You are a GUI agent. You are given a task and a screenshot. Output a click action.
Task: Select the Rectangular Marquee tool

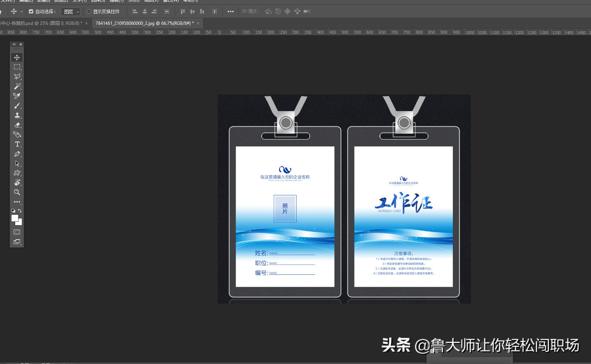point(17,67)
